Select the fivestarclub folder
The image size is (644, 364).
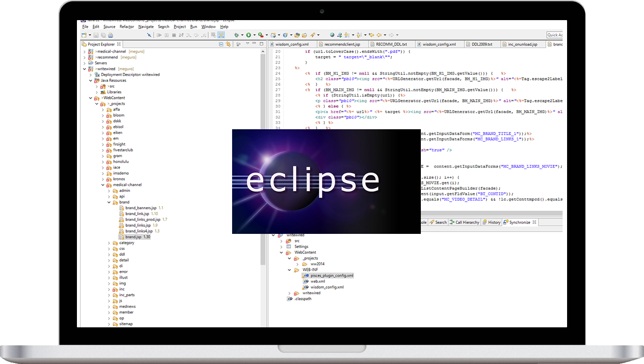(x=119, y=150)
